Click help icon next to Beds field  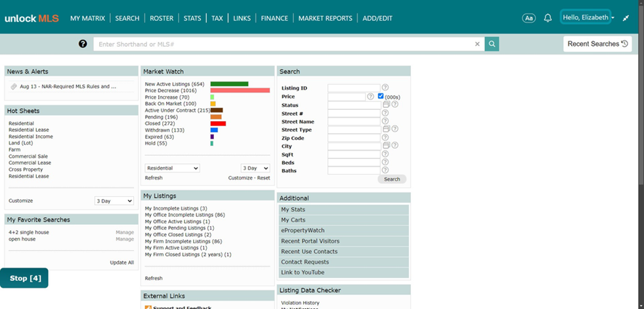click(x=385, y=162)
